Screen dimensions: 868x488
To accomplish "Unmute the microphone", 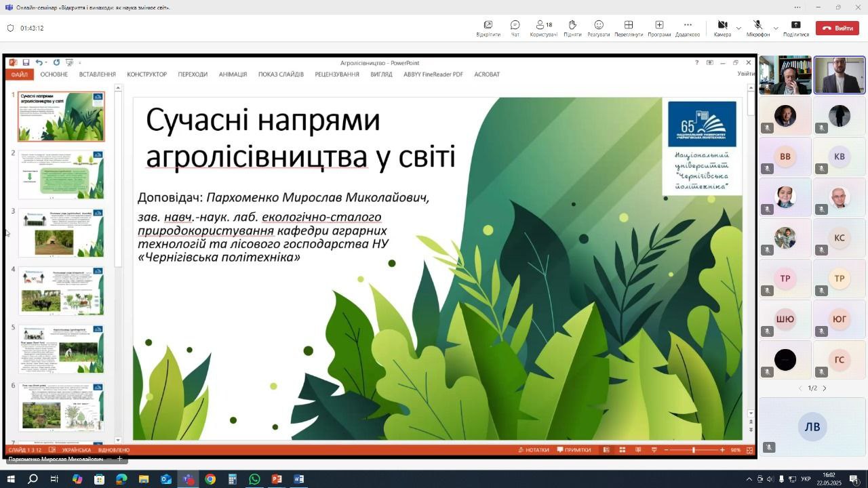I will pos(757,28).
